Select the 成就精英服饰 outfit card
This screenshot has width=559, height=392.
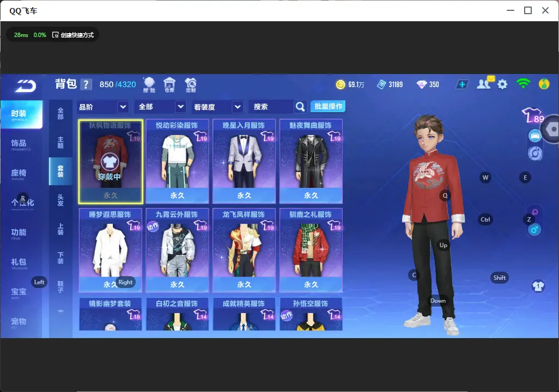(x=244, y=314)
